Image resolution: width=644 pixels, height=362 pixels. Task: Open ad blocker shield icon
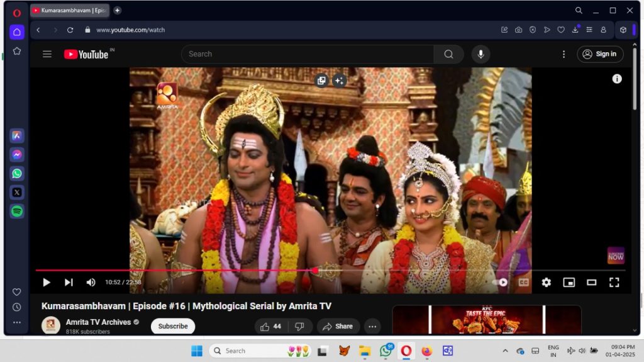(533, 30)
